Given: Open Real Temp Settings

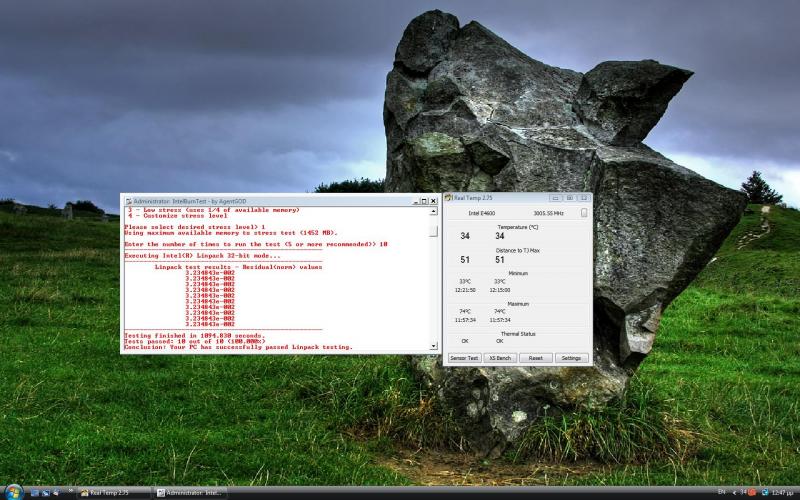Looking at the screenshot, I should pyautogui.click(x=571, y=358).
